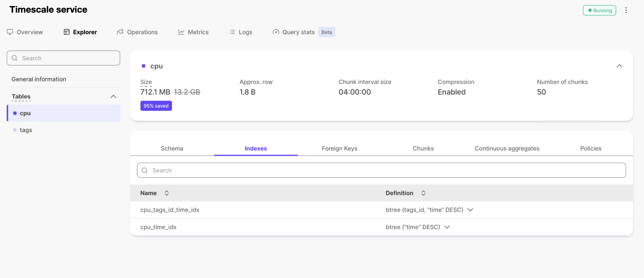Click the Query stats gauge icon
Viewport: 644px width, 278px height.
(x=276, y=32)
